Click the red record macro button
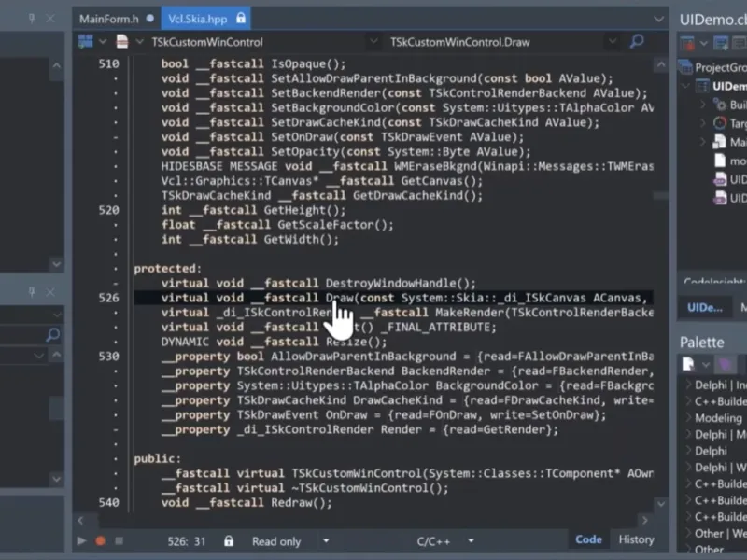Viewport: 747px width, 560px height. tap(100, 541)
